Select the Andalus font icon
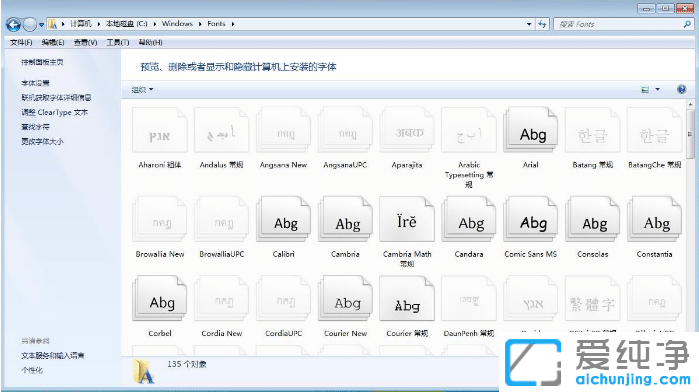699x392 pixels. coord(222,130)
